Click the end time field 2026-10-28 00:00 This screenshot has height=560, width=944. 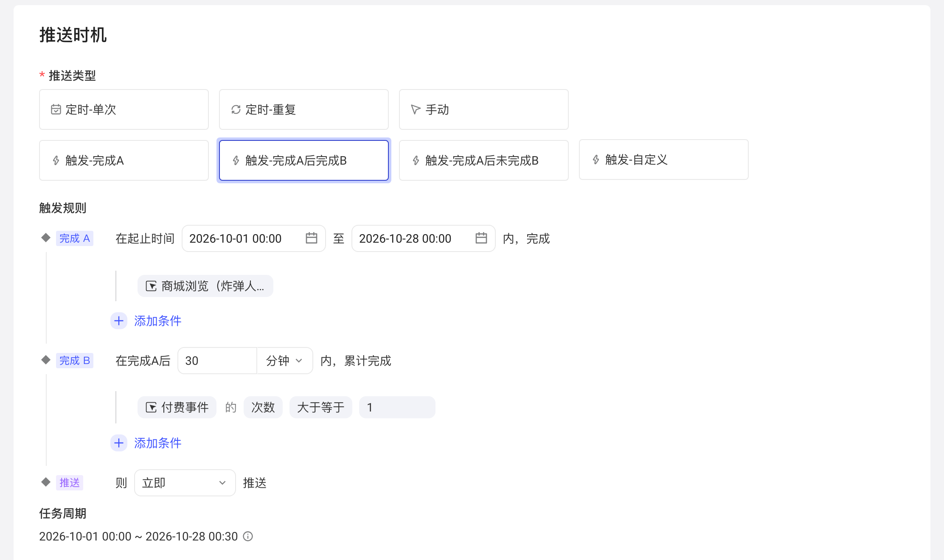click(424, 238)
